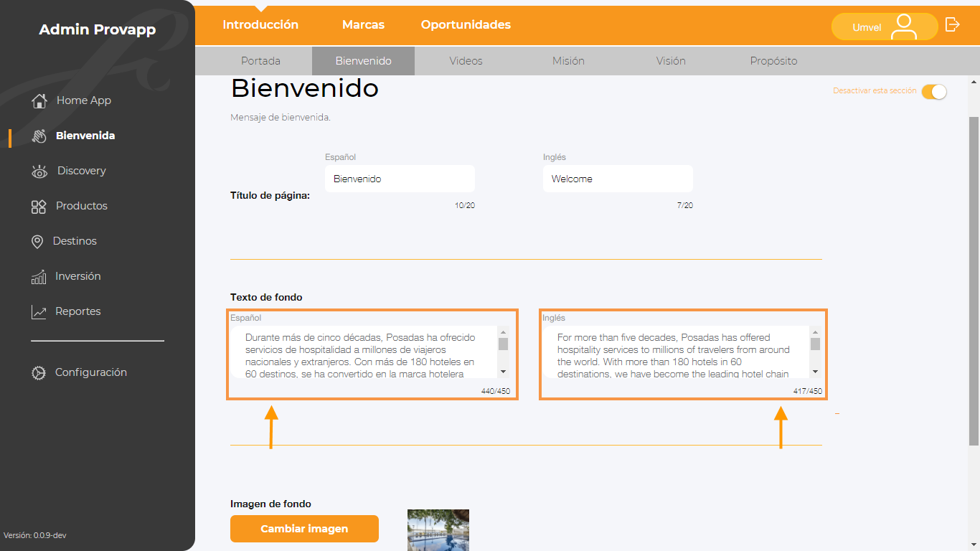This screenshot has height=551, width=980.
Task: Click the 440/450 character counter
Action: [x=496, y=392]
